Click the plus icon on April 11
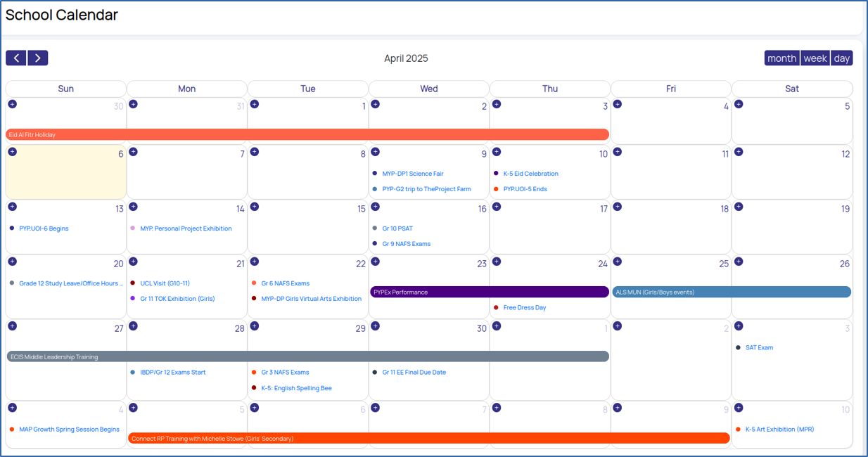The height and width of the screenshot is (457, 868). 618,152
